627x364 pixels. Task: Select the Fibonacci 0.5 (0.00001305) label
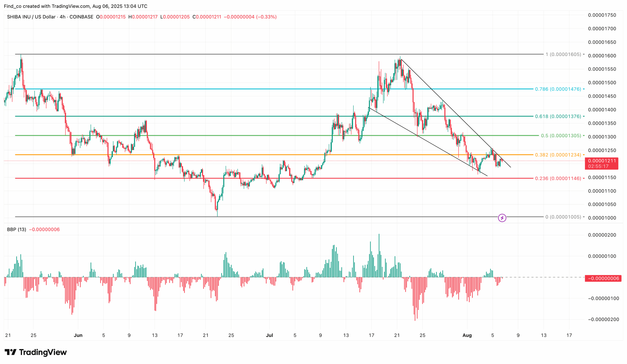[x=561, y=136]
